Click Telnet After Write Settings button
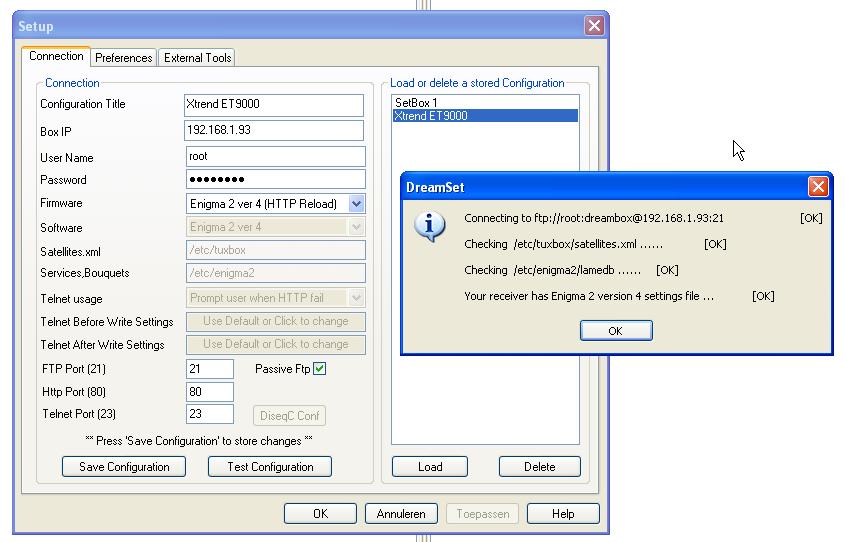Screen dimensions: 846x542 (x=276, y=344)
